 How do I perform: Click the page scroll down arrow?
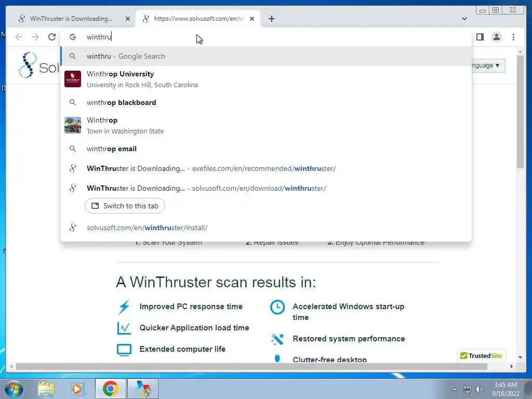pyautogui.click(x=520, y=357)
